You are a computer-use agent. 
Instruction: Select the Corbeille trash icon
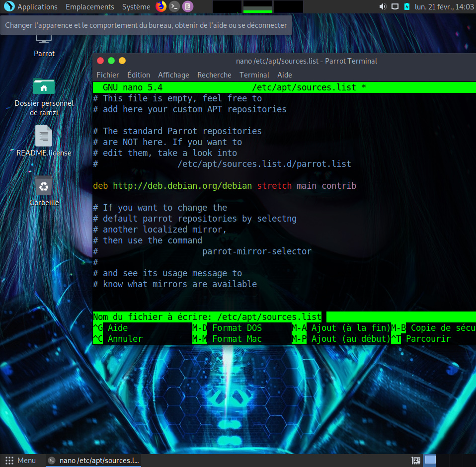pyautogui.click(x=44, y=191)
